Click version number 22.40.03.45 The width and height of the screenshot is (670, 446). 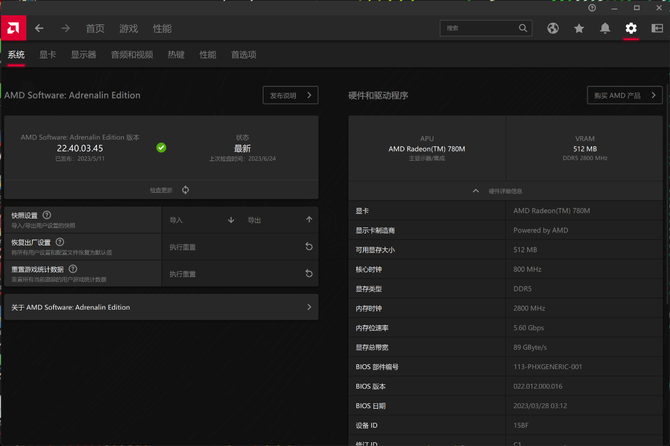80,148
